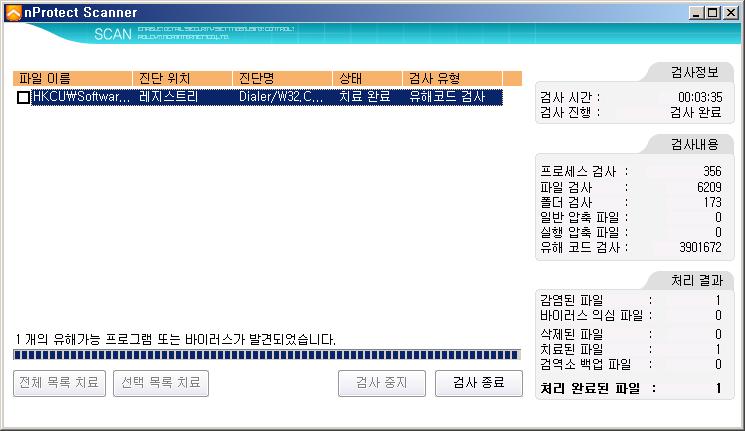Click the 유해코드 검사 scan type cell
The height and width of the screenshot is (431, 745).
[447, 97]
